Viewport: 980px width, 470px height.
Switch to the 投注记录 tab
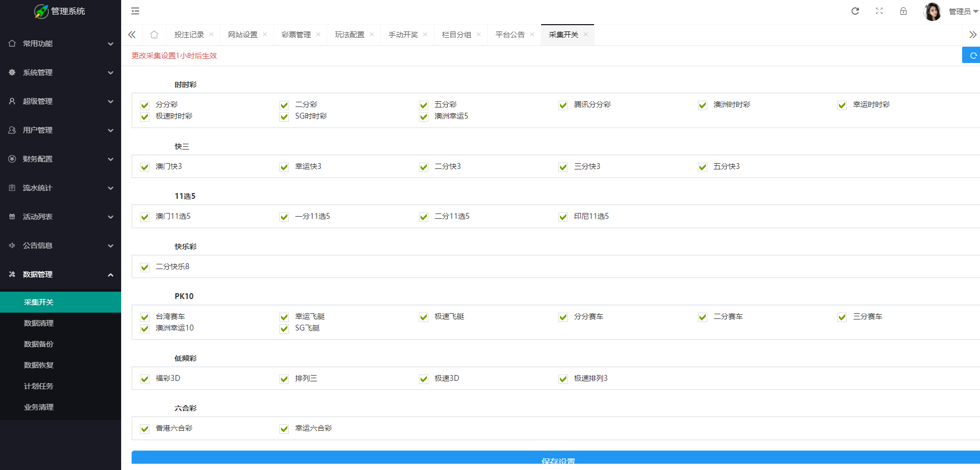tap(189, 35)
